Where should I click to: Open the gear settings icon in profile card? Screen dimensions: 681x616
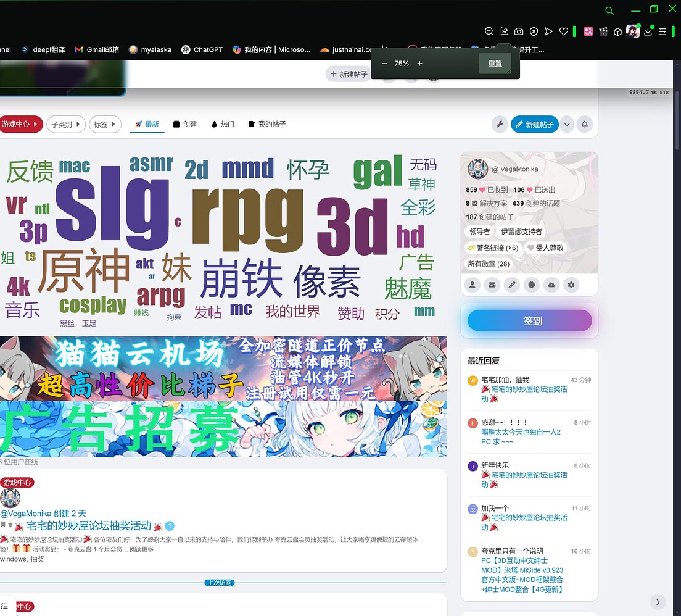pyautogui.click(x=571, y=285)
